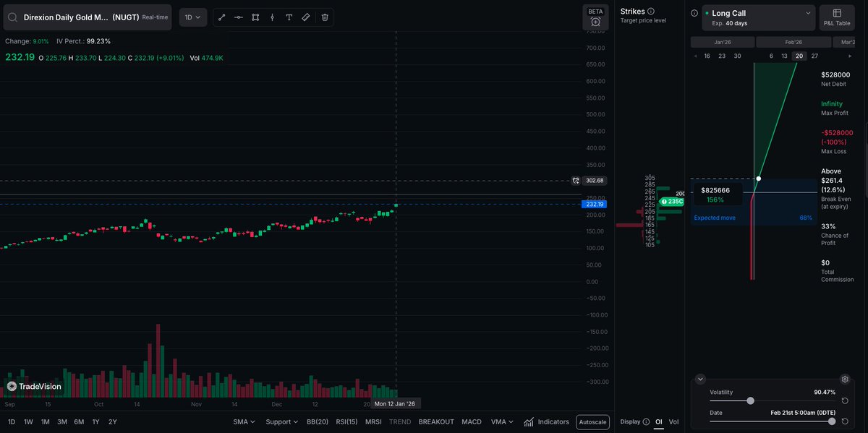Select the 1W range
Screen dimensions: 868x433
point(28,421)
